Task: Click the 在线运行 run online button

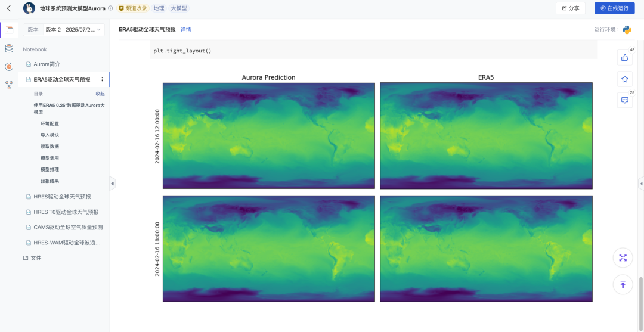Action: pos(614,8)
